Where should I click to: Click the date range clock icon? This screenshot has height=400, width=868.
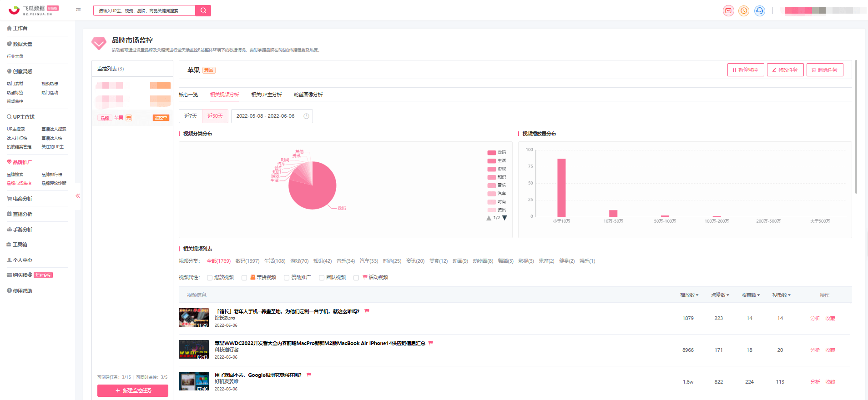[306, 116]
